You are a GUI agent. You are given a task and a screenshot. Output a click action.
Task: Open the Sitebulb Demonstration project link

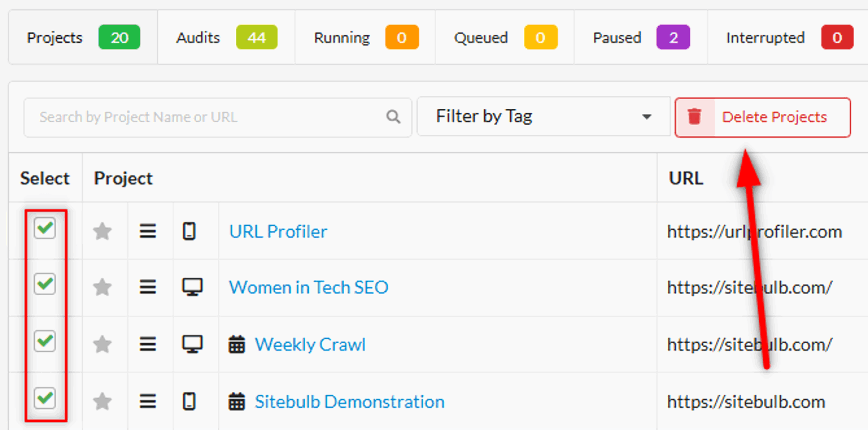click(x=349, y=401)
